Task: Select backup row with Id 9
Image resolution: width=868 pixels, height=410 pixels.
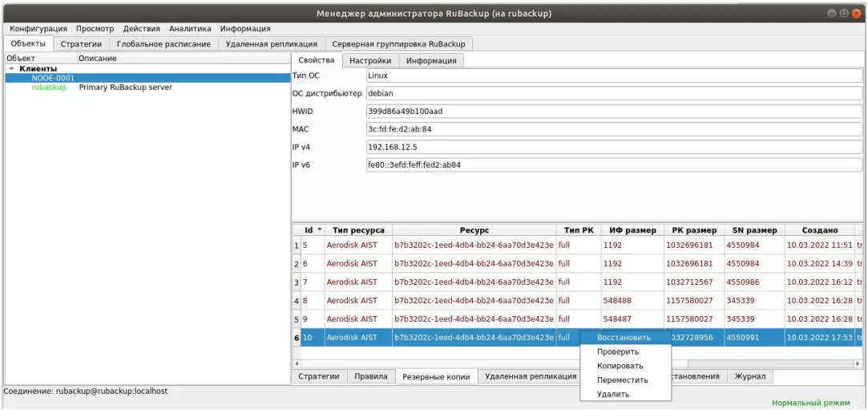Action: pyautogui.click(x=581, y=319)
